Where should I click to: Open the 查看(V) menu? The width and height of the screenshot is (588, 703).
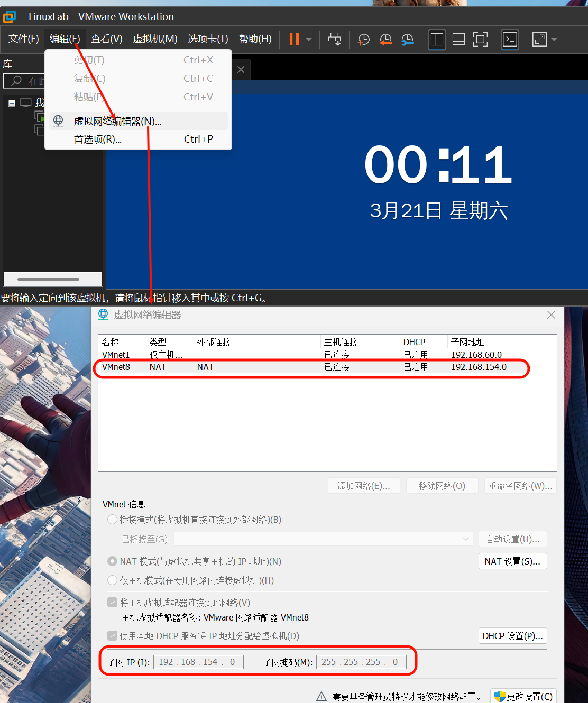106,39
